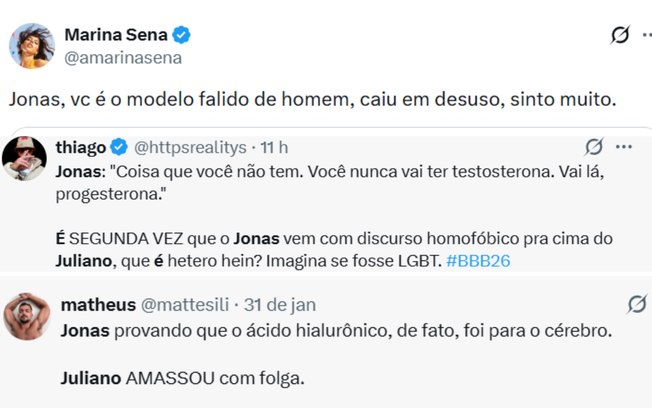Open Marina Sena's profile picture

31,46
